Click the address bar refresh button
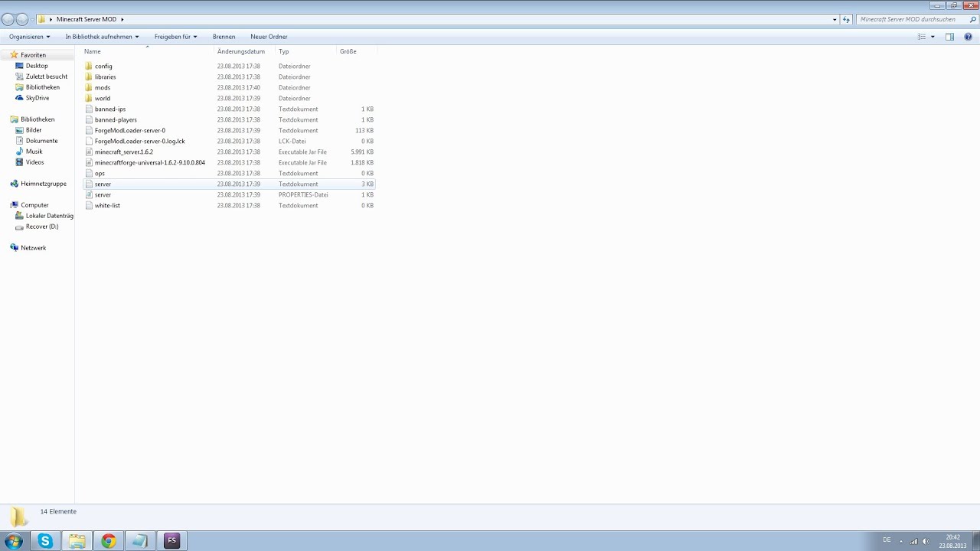The width and height of the screenshot is (980, 551). tap(846, 19)
